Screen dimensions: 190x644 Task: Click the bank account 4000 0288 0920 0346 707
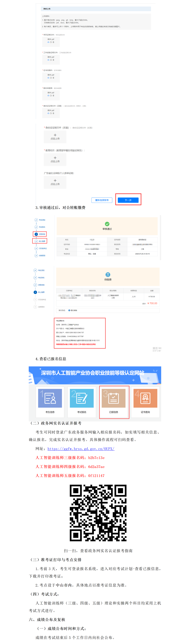tap(75, 332)
